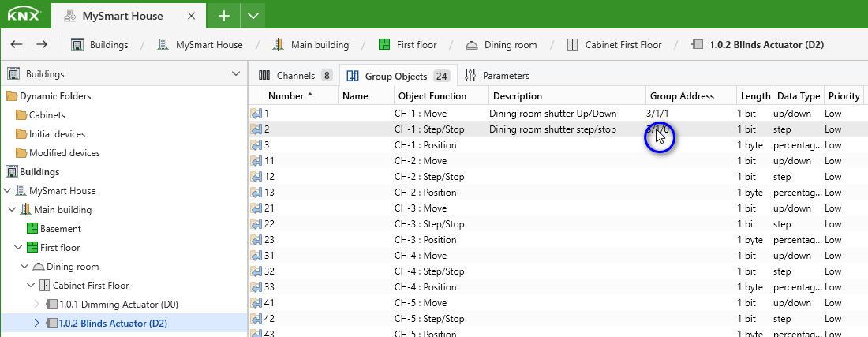Open the Dining room breadcrumb link
868x337 pixels.
[x=511, y=45]
